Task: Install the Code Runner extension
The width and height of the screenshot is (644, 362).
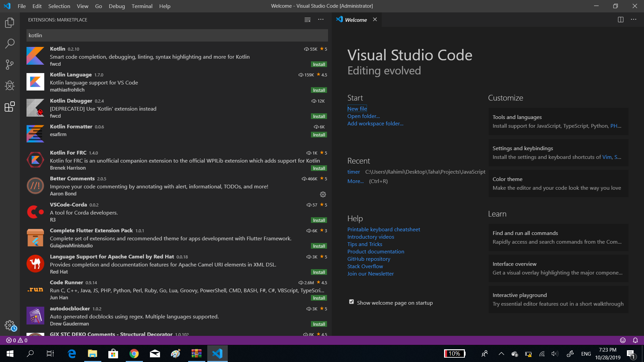Action: pos(319,298)
